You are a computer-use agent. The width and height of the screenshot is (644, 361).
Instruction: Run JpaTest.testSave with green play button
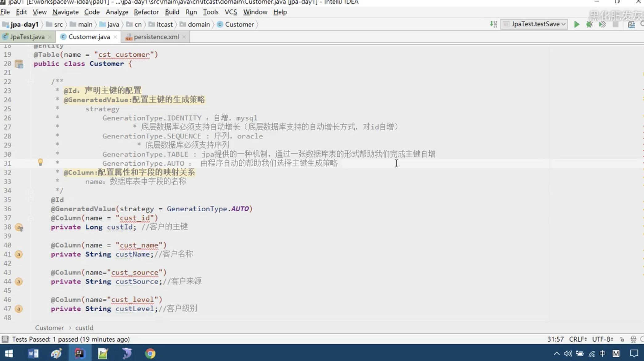576,24
